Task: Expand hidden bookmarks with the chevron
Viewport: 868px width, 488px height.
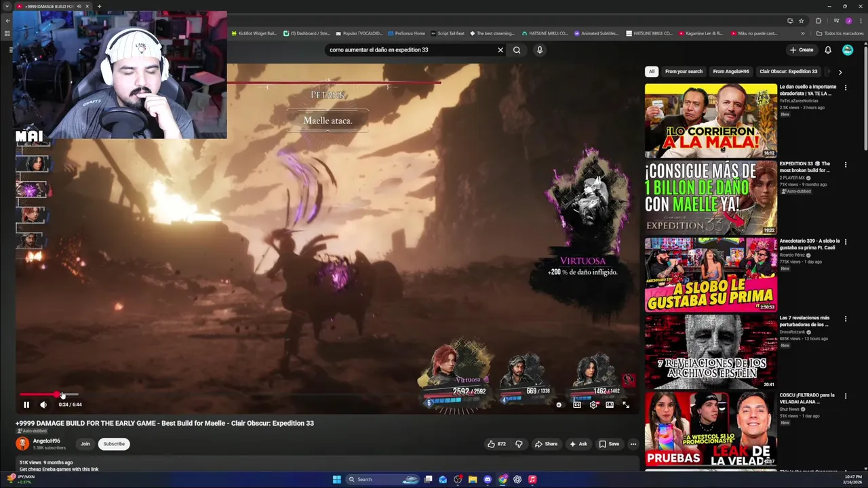Action: [x=803, y=33]
